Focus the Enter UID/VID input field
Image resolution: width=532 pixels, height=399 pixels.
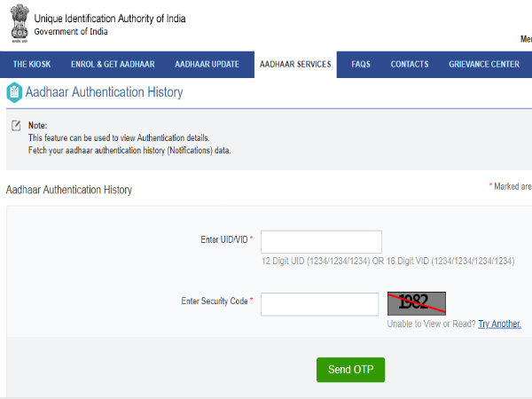coord(321,242)
